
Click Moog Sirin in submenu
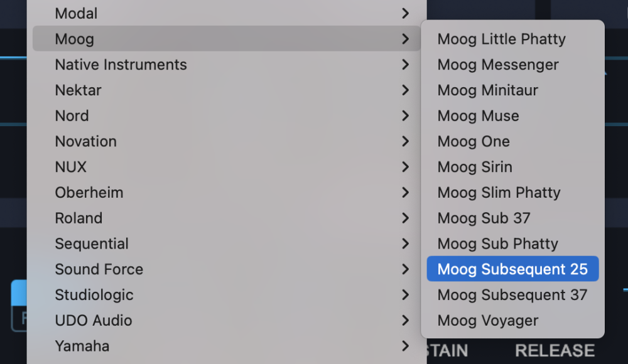pos(475,167)
